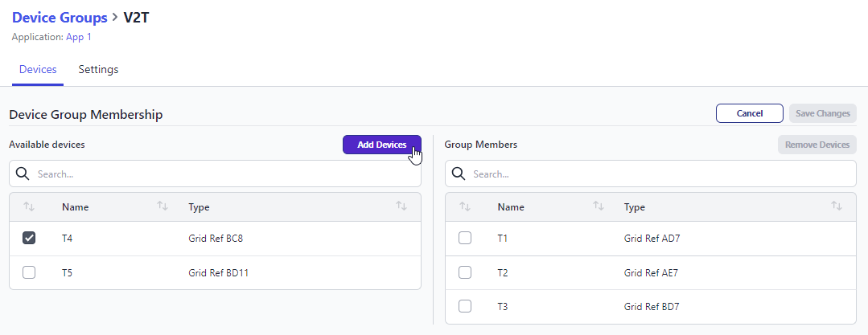
Task: Check the T5 device checkbox
Action: (29, 272)
